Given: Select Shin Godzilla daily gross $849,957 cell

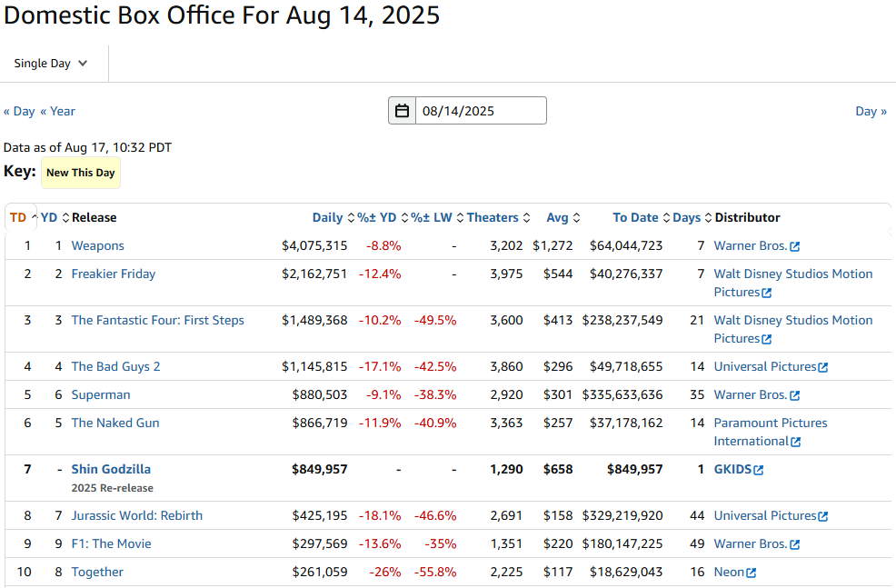Looking at the screenshot, I should (320, 469).
